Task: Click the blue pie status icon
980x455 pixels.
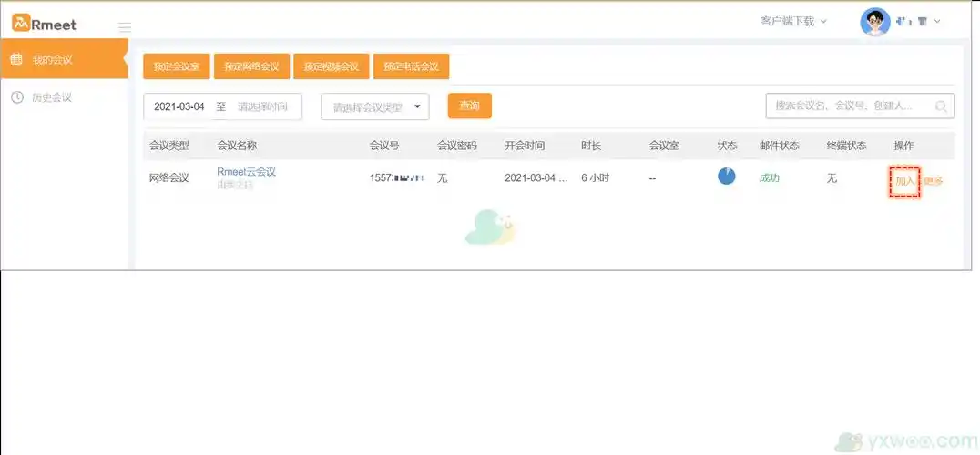Action: pos(726,177)
